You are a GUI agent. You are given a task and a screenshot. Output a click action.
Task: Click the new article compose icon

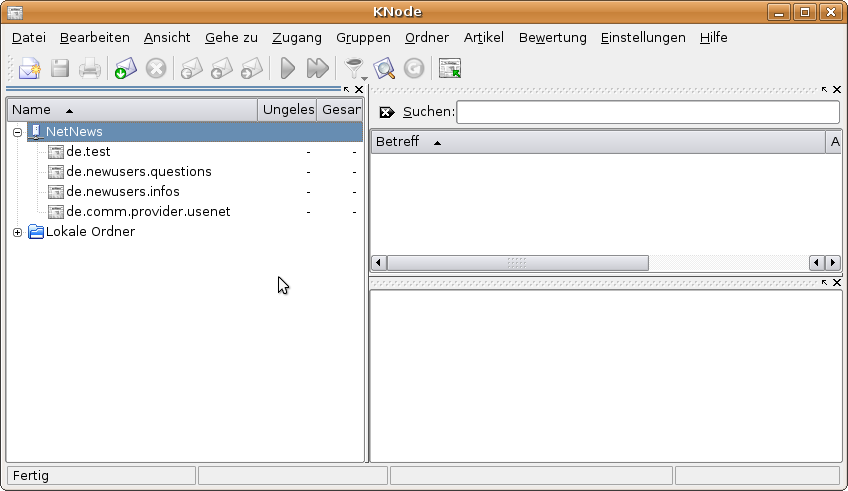click(x=30, y=69)
